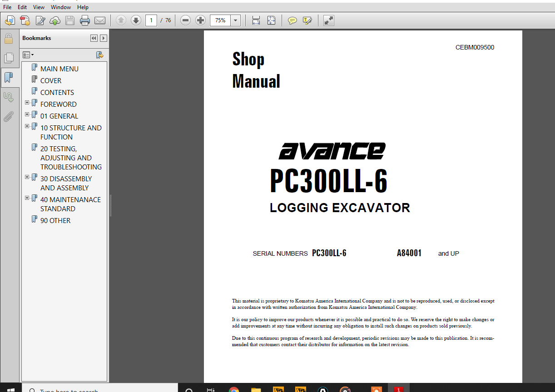Viewport: 555px width, 392px height.
Task: Jump to MAIN MENU bookmark
Action: tap(59, 69)
